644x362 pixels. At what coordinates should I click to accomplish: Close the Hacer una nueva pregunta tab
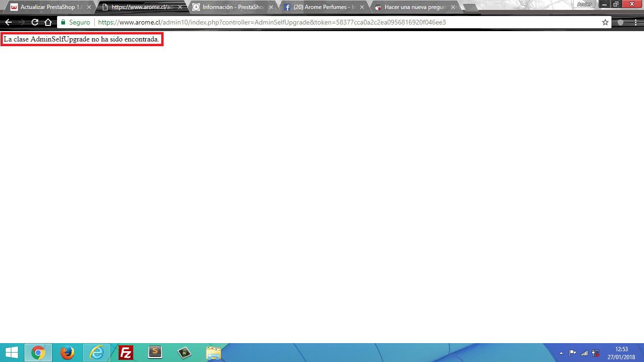453,8
